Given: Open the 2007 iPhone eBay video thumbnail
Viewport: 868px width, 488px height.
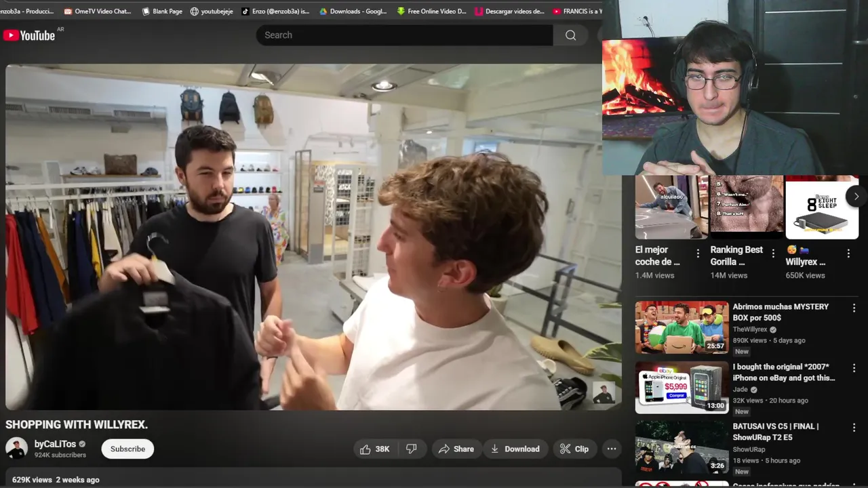Looking at the screenshot, I should click(x=682, y=387).
